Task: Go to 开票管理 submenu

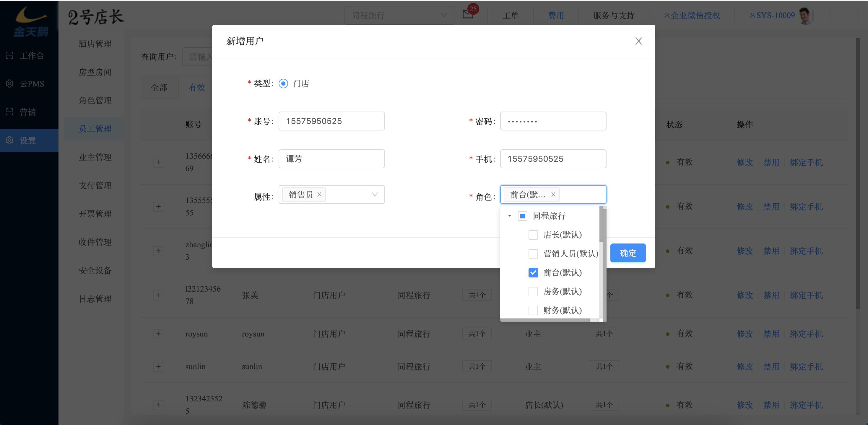Action: click(95, 214)
